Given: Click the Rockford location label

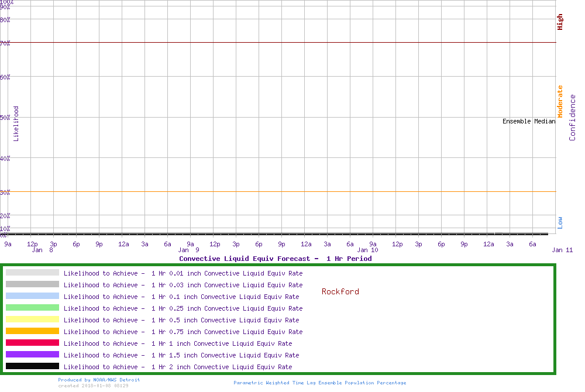Looking at the screenshot, I should [x=340, y=291].
